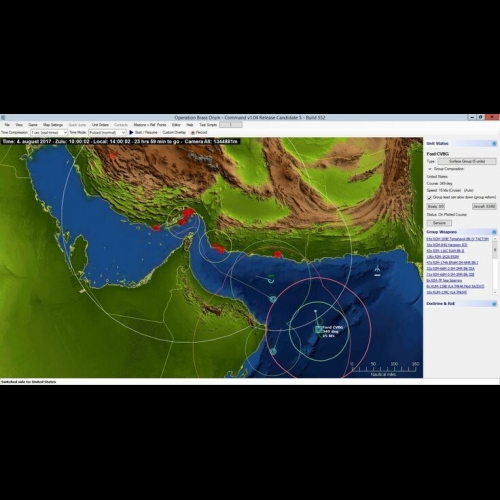Click the Sensors button

point(439,223)
